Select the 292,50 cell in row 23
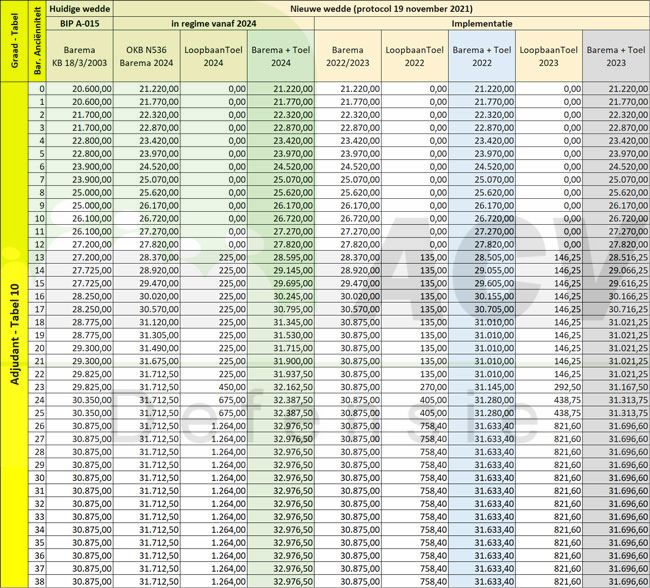The image size is (650, 588). pyautogui.click(x=549, y=387)
